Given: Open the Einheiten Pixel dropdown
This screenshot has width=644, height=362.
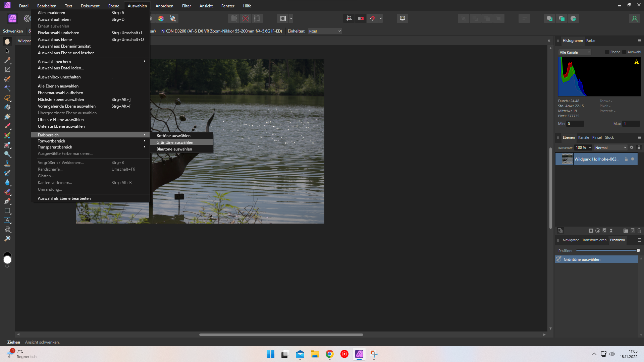Looking at the screenshot, I should point(324,31).
